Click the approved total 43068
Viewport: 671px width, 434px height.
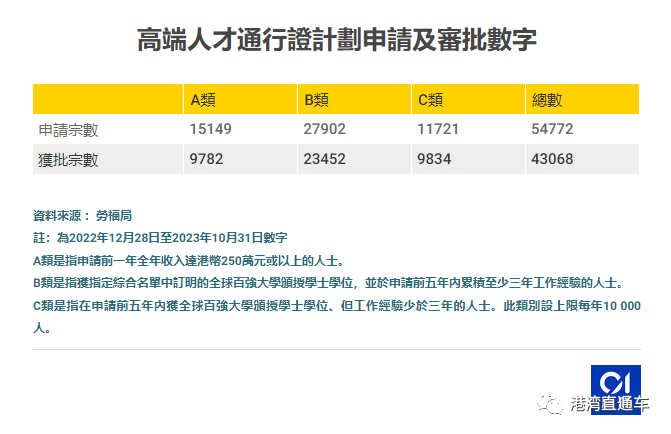click(x=552, y=159)
